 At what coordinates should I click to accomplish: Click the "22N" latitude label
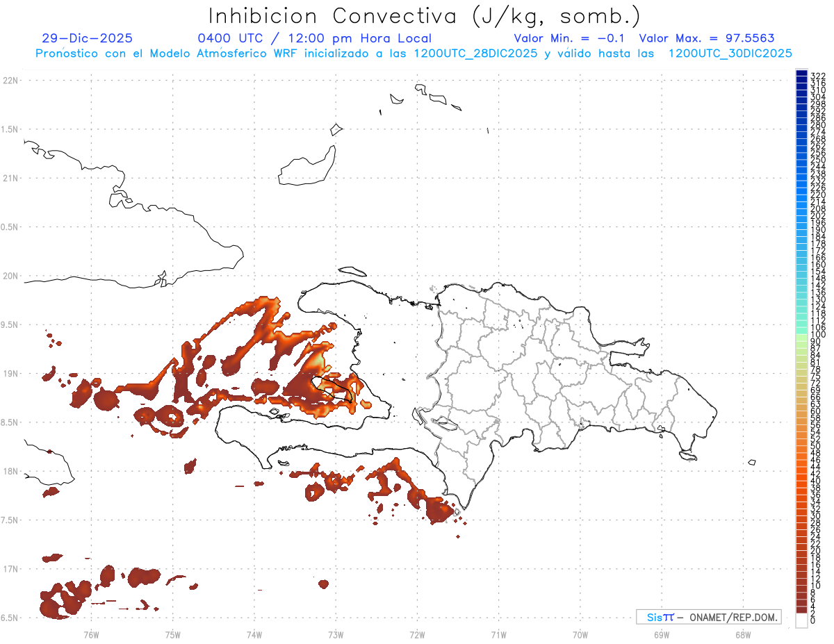[x=10, y=81]
